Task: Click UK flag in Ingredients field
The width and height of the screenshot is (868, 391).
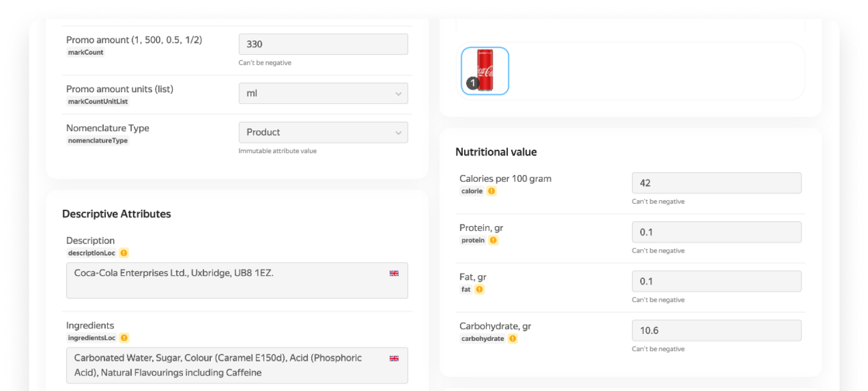Action: tap(394, 359)
